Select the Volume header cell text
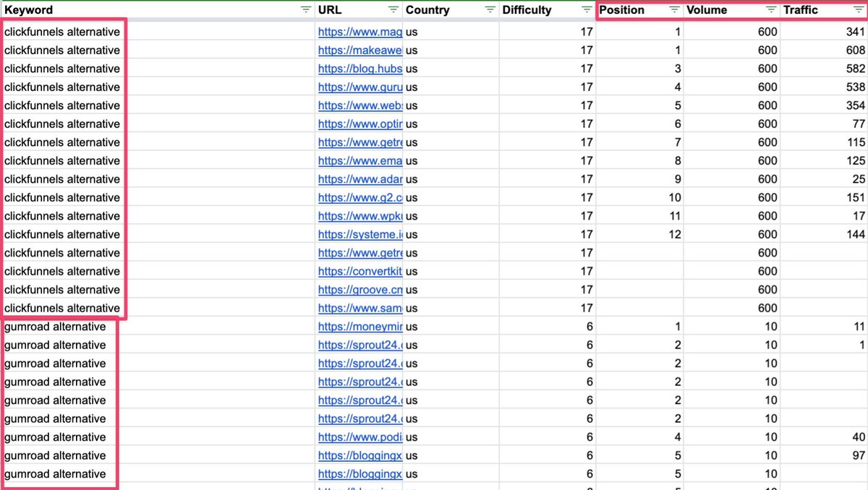Image resolution: width=868 pixels, height=490 pixels. tap(707, 10)
